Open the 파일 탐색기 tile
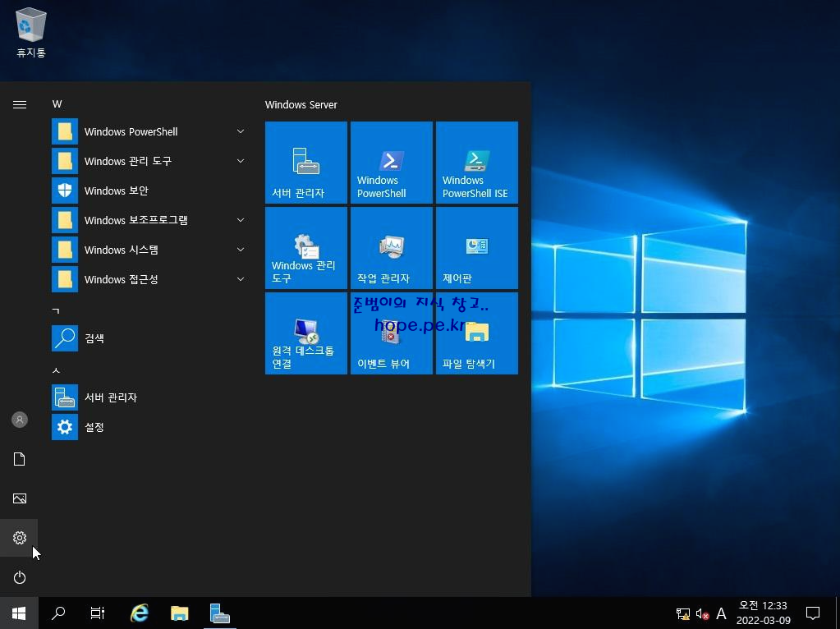This screenshot has width=840, height=629. [477, 333]
